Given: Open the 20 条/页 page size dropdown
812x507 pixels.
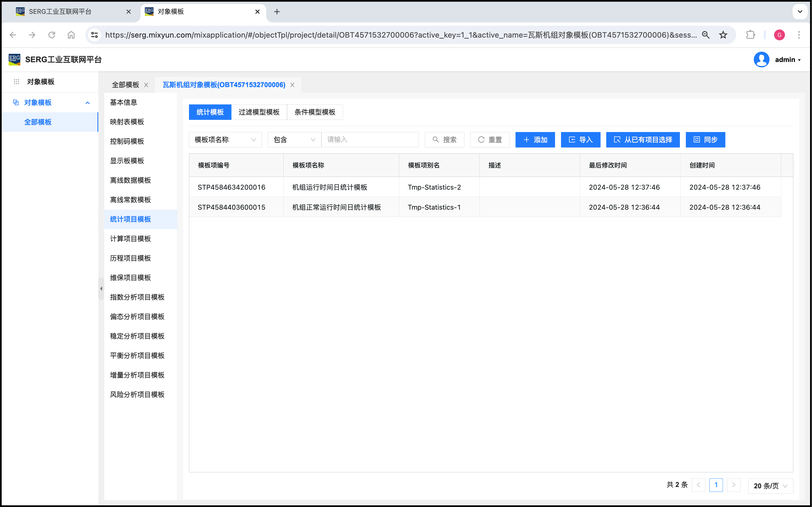Looking at the screenshot, I should click(770, 486).
